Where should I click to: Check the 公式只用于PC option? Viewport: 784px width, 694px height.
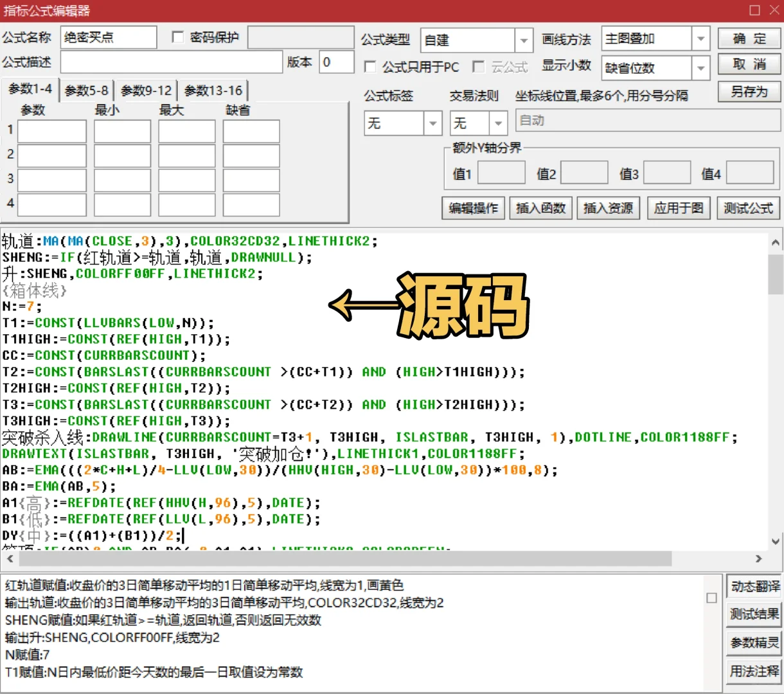coord(370,67)
